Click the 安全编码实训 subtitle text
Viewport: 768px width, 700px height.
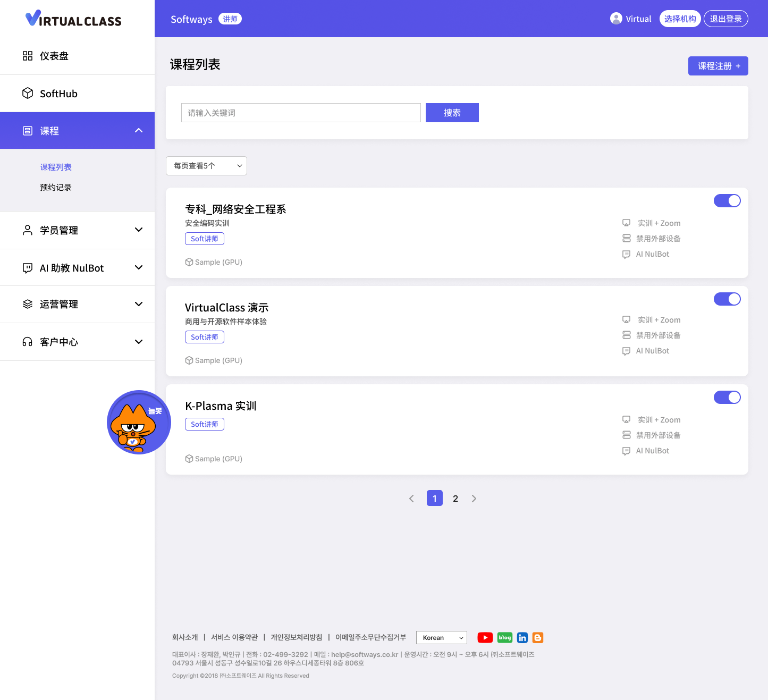[207, 223]
